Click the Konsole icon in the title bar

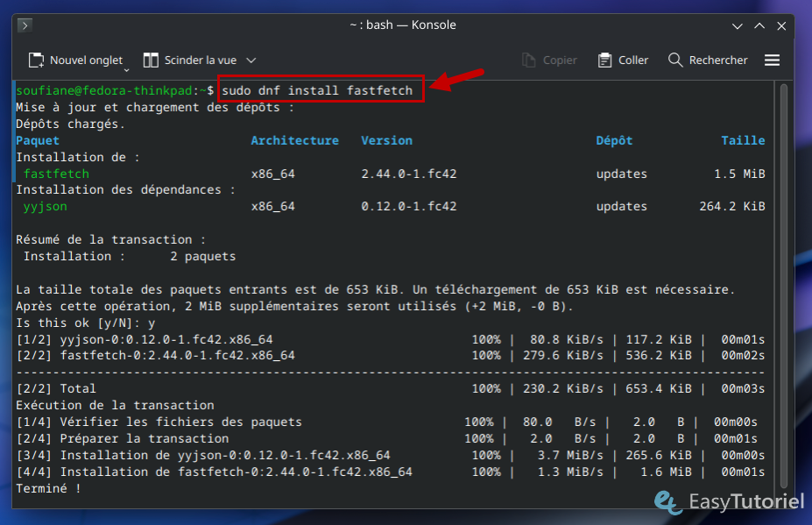pyautogui.click(x=25, y=25)
